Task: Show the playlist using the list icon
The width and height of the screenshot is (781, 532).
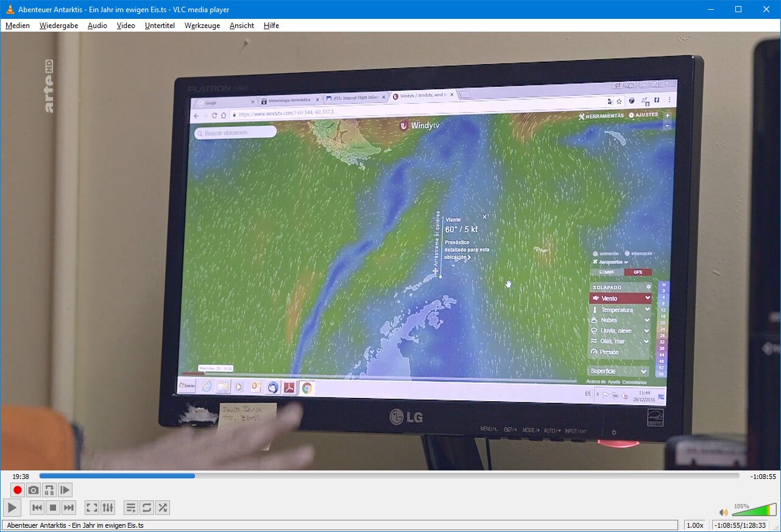Action: point(130,508)
